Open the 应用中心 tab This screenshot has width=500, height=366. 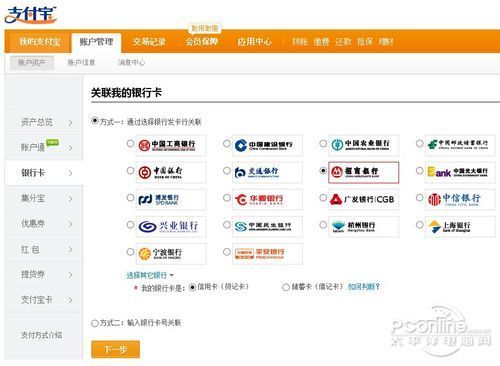click(254, 42)
